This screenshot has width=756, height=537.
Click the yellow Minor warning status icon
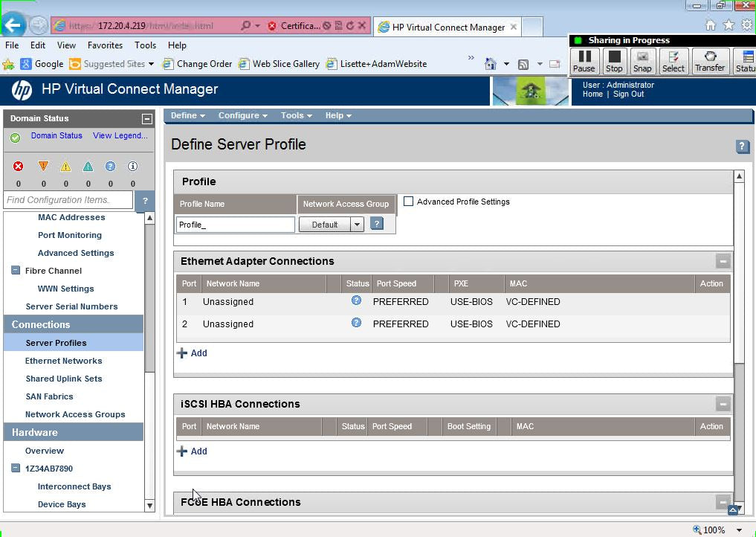click(65, 167)
